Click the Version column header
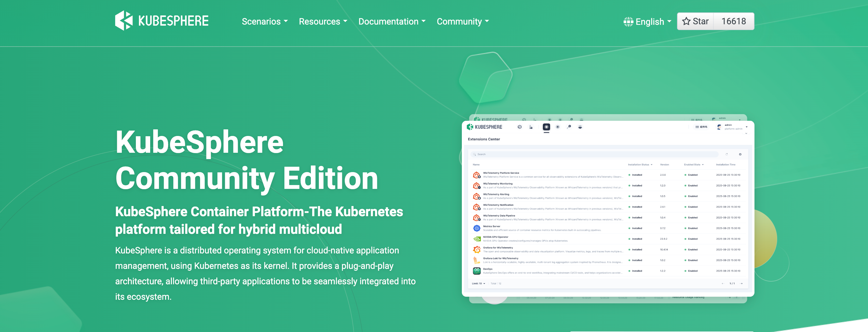Image resolution: width=868 pixels, height=332 pixels. 664,165
